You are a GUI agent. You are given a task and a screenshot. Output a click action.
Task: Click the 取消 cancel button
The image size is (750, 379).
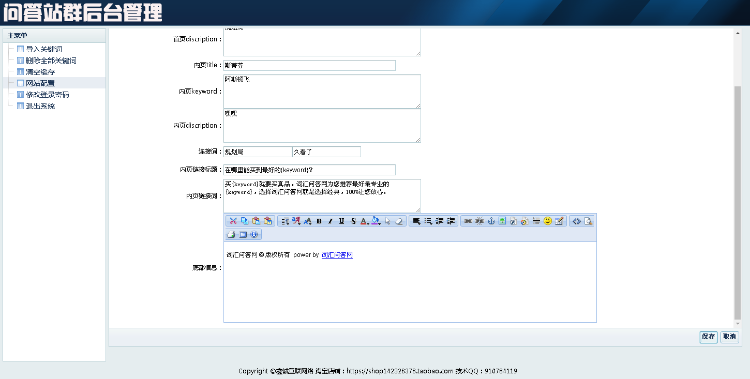[x=729, y=337]
